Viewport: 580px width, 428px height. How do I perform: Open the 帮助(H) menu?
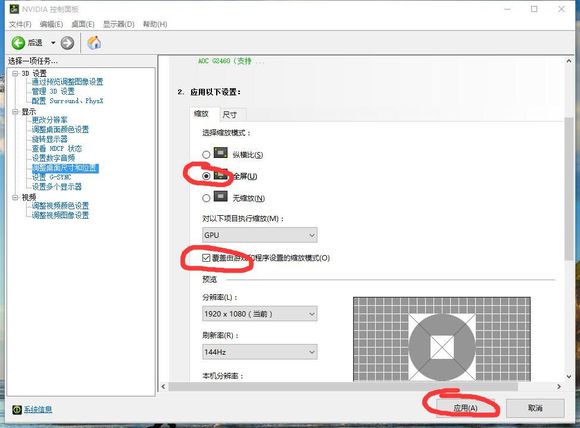[155, 24]
